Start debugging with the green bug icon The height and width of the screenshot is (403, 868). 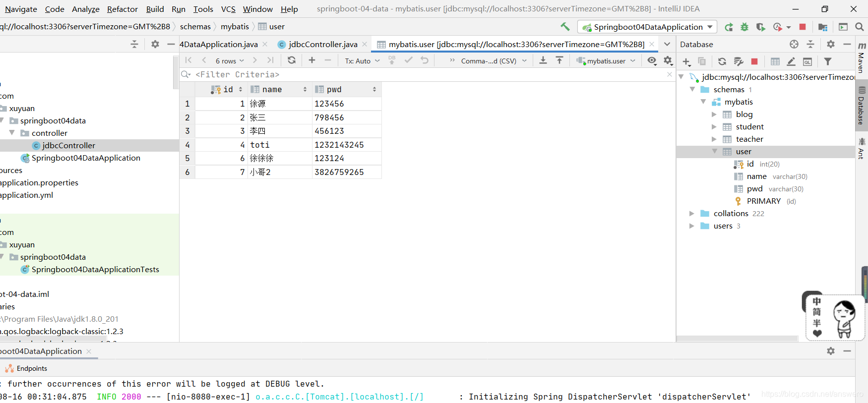[744, 27]
